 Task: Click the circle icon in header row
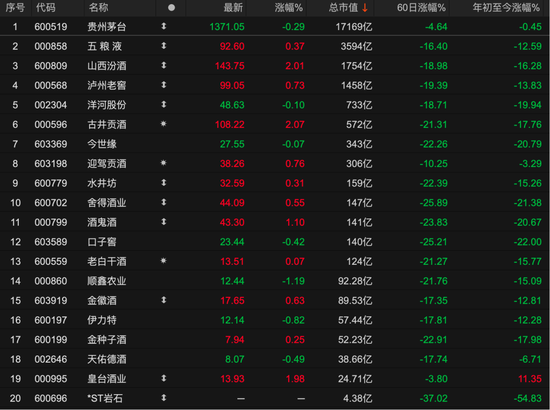(171, 7)
